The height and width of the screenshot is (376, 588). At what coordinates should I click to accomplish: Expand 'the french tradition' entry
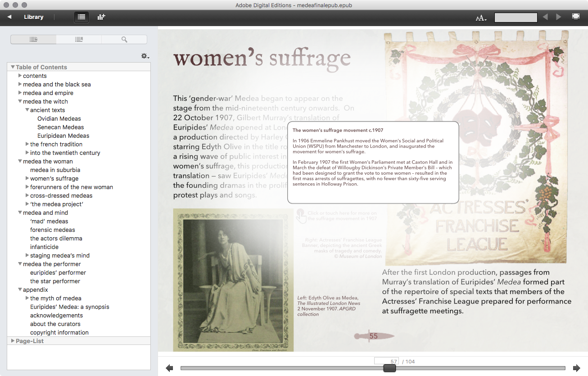(x=27, y=144)
